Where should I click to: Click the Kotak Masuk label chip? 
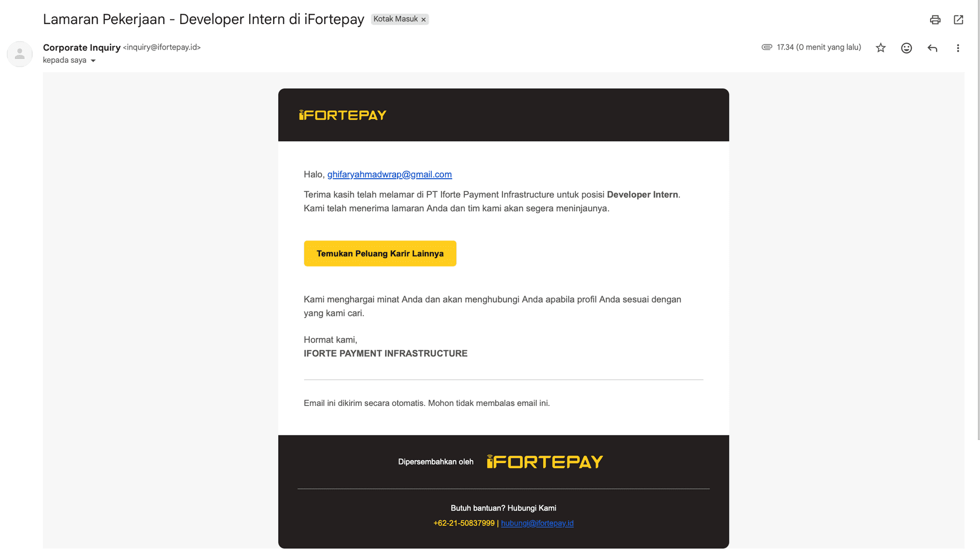[x=395, y=19]
